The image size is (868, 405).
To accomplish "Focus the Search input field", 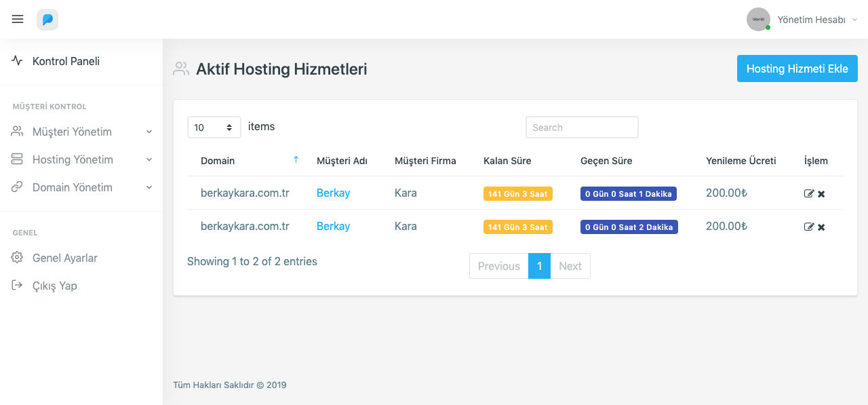I will pos(582,128).
